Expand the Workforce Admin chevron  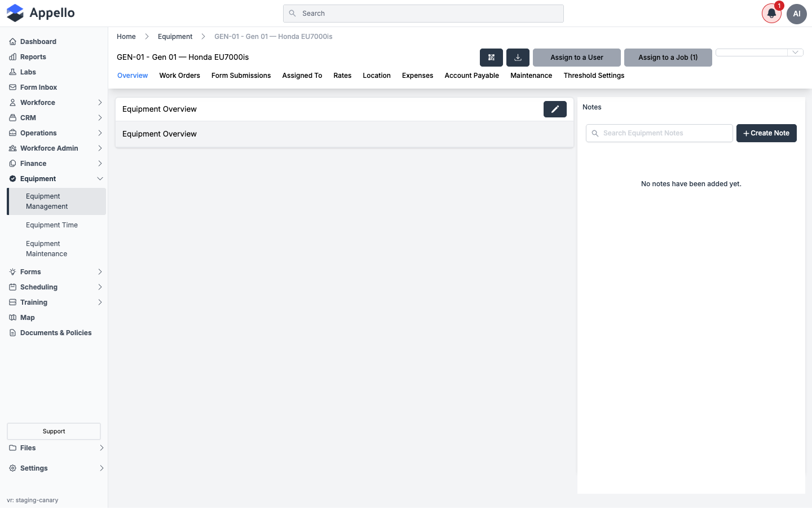tap(100, 148)
